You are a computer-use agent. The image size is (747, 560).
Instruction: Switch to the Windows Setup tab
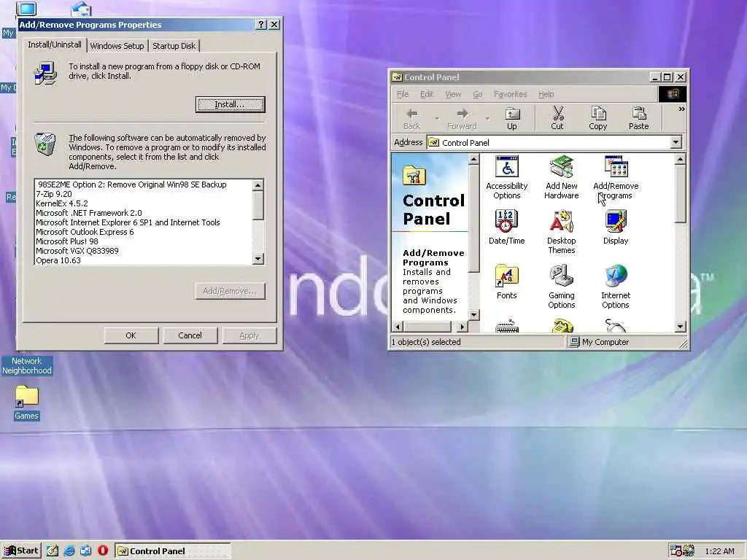[x=117, y=46]
